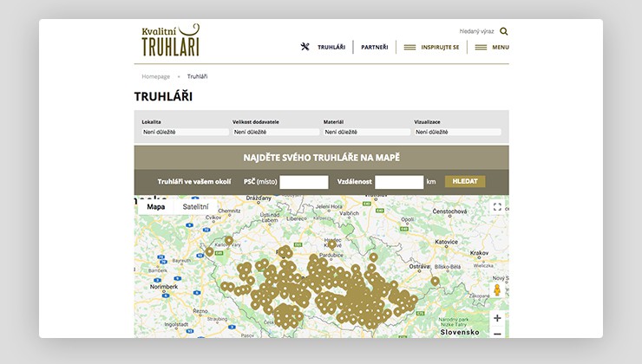
Task: Click the hamburger icon beside Inspirujte se
Action: (409, 48)
